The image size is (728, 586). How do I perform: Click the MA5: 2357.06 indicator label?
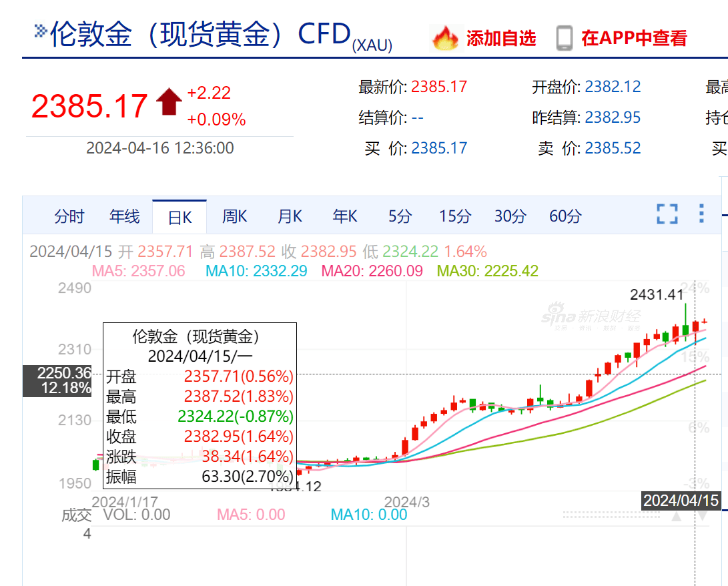[x=138, y=271]
